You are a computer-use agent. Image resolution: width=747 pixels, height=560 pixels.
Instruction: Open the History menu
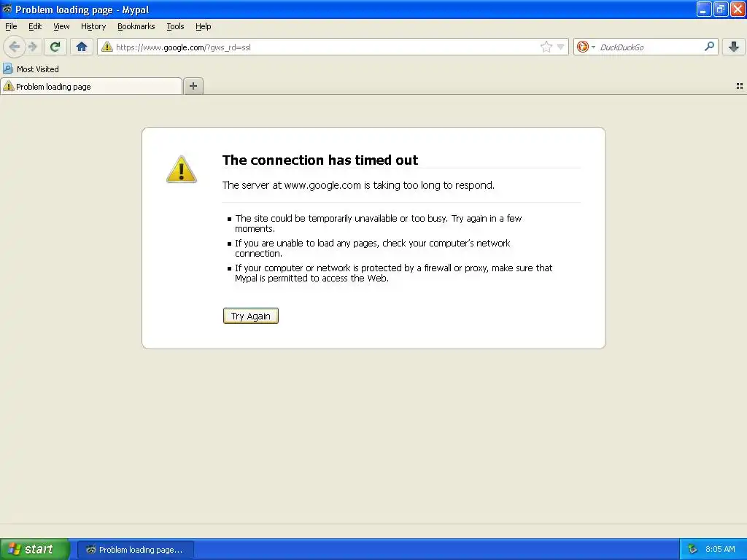click(93, 26)
